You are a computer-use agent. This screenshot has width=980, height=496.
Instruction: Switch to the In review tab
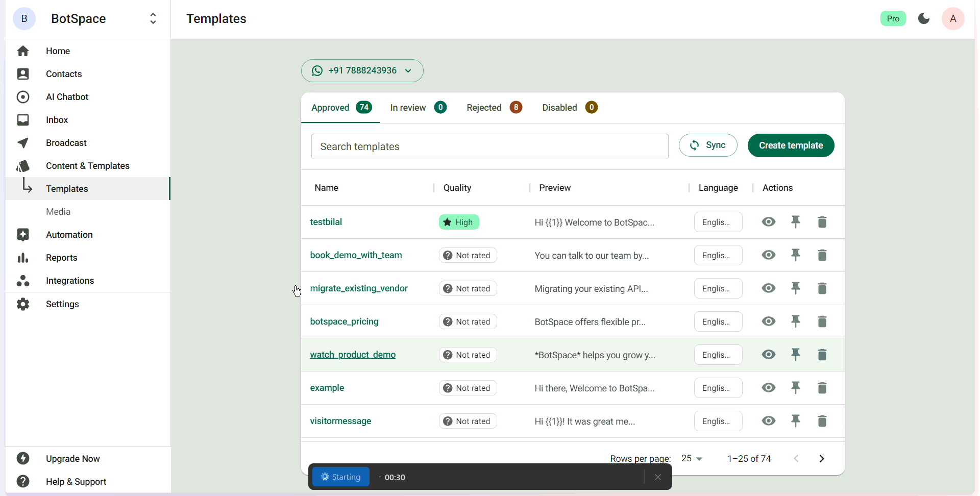[418, 108]
